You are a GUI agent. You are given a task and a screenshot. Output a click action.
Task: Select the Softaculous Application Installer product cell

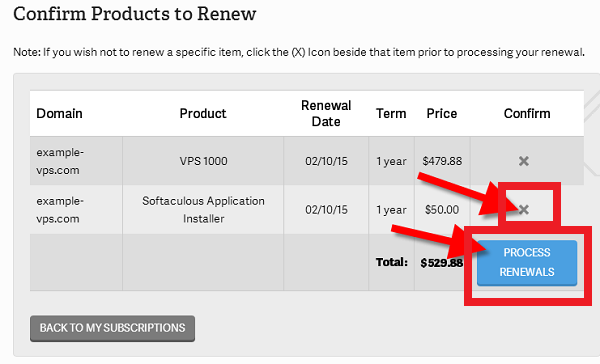click(203, 210)
